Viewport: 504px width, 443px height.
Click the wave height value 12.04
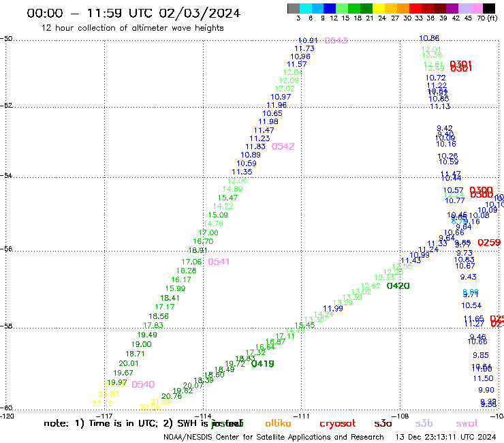coord(293,72)
